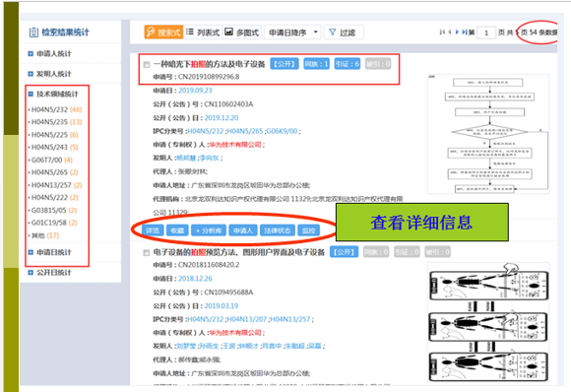The height and width of the screenshot is (392, 571).
Task: Click 被引:0 badge of first patent
Action: coord(378,64)
